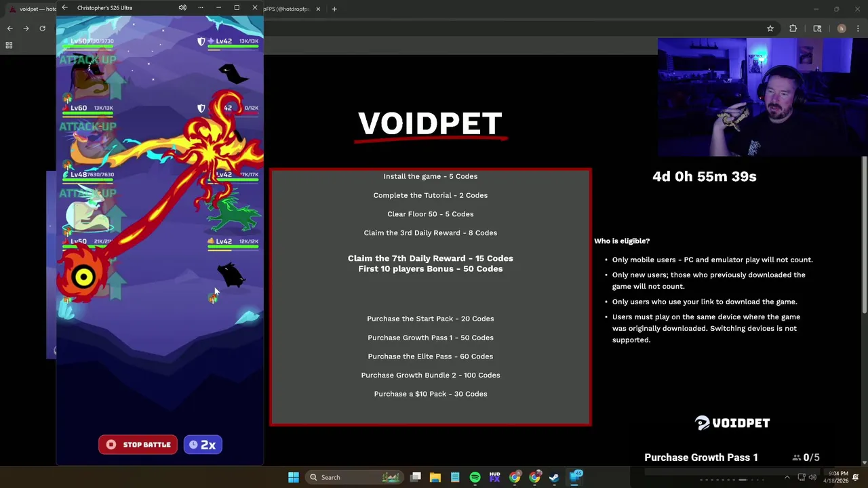Viewport: 868px width, 488px height.
Task: Maximize Christopher's S26 Ultra window
Action: 237,7
